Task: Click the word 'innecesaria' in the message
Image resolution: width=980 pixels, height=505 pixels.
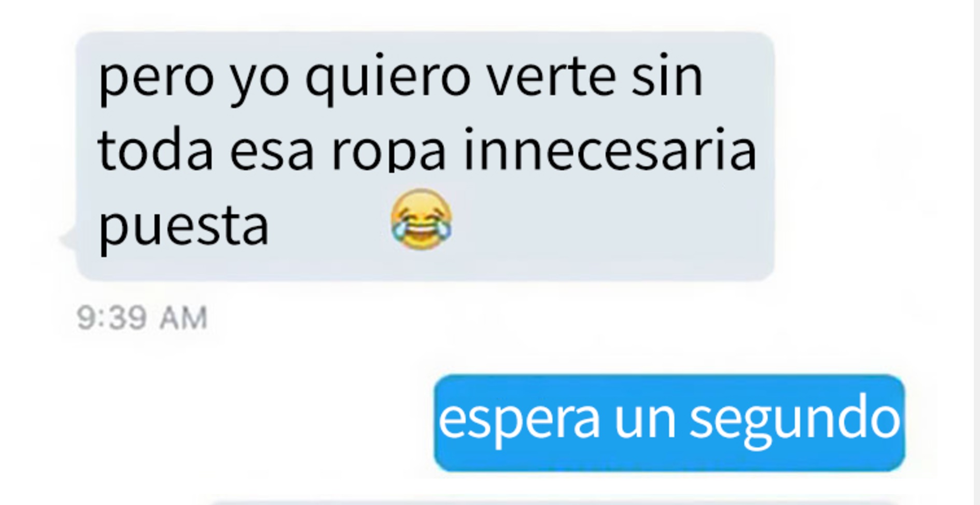Action: [610, 149]
